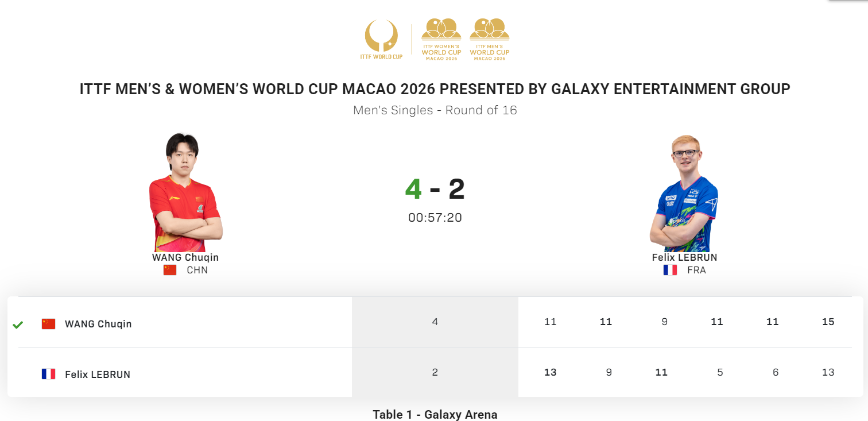Image resolution: width=868 pixels, height=421 pixels.
Task: Click the ITTF Men's World Cup logo
Action: (490, 39)
